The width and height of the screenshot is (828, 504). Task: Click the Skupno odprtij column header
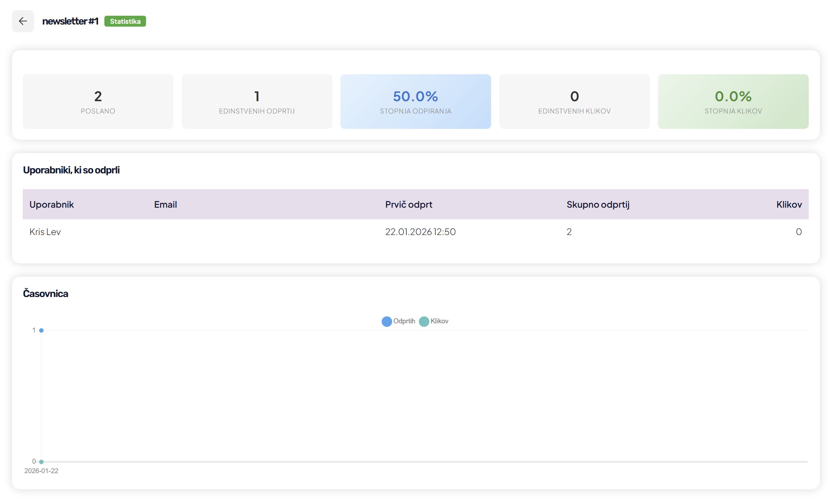coord(598,205)
